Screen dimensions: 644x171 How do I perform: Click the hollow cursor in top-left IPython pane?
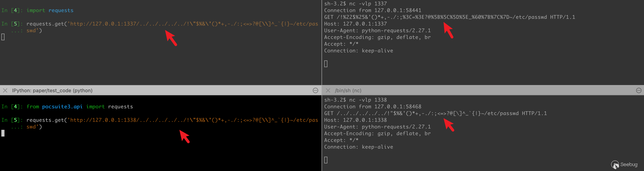click(3, 37)
